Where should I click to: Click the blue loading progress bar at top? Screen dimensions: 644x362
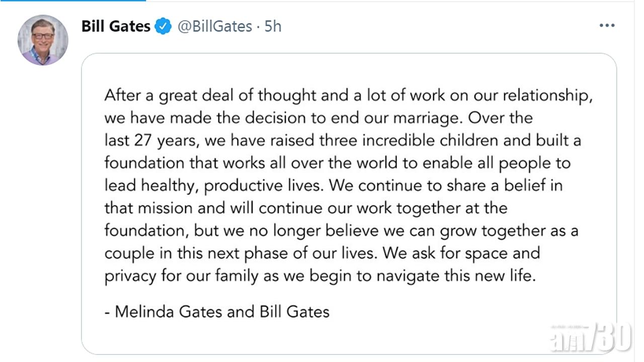(73, 1)
